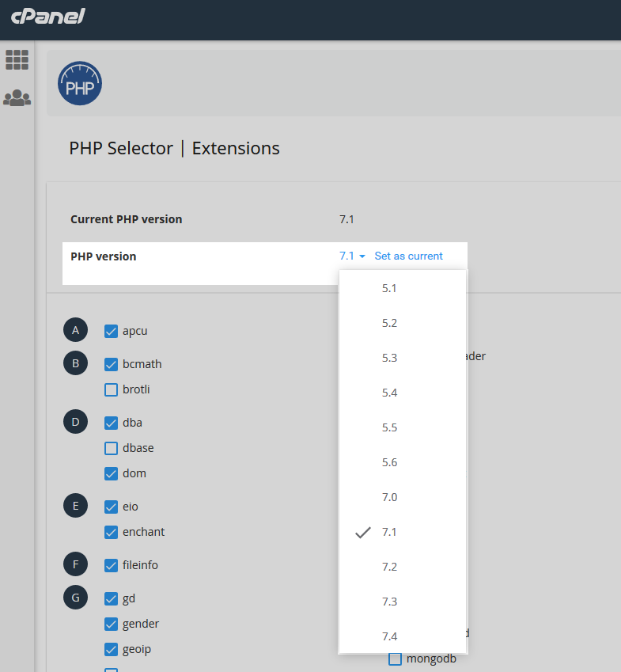621x672 pixels.
Task: Choose PHP version 7.2 option
Action: pyautogui.click(x=403, y=567)
